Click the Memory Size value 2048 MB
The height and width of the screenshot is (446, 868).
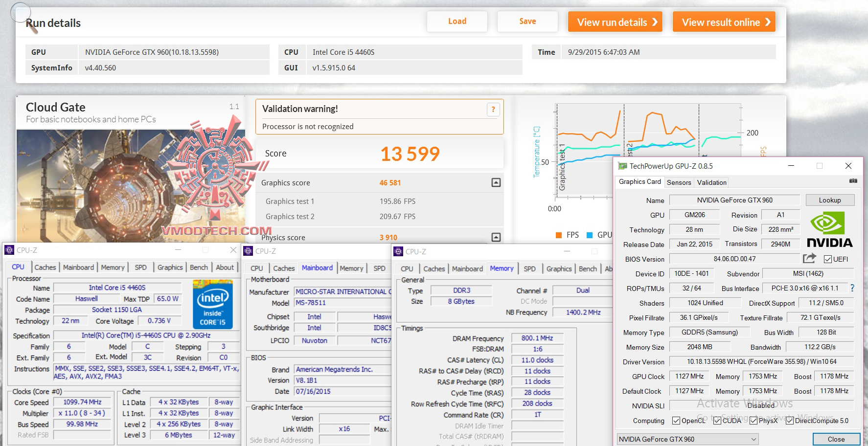coord(700,347)
